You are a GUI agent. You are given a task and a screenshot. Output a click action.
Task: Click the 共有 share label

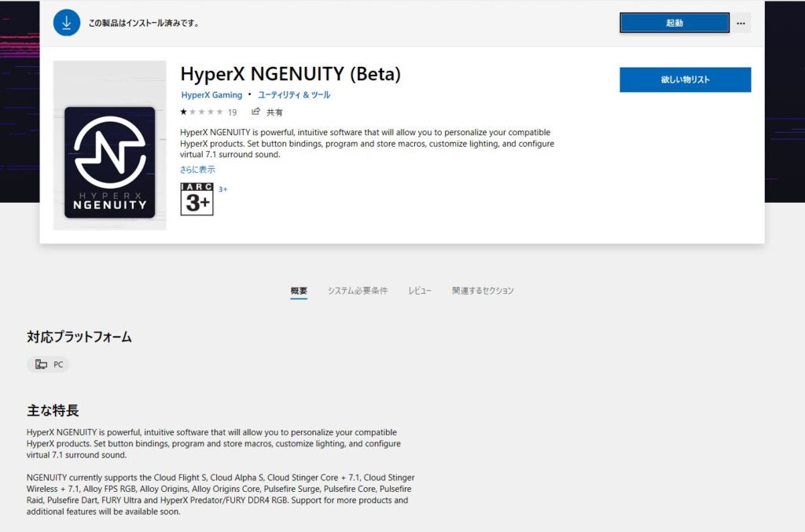pos(274,112)
